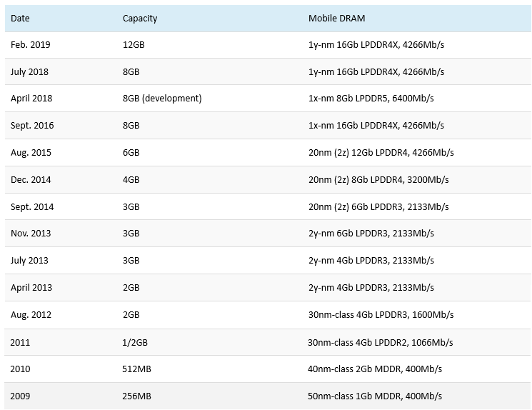Click the 40nm-class 2Gb MDDR cell
This screenshot has height=410, width=532.
[375, 369]
